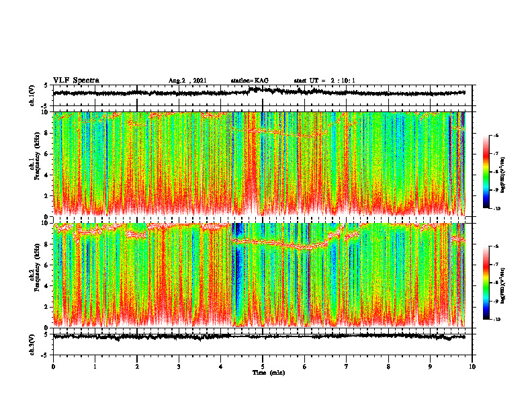Click time axis tick label "8"
The width and height of the screenshot is (532, 411).
(388, 367)
